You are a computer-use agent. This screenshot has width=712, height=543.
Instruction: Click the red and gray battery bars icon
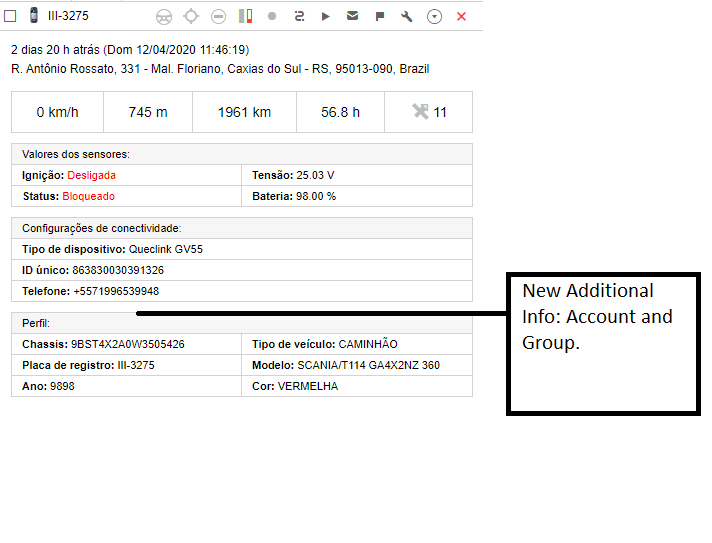pos(245,17)
